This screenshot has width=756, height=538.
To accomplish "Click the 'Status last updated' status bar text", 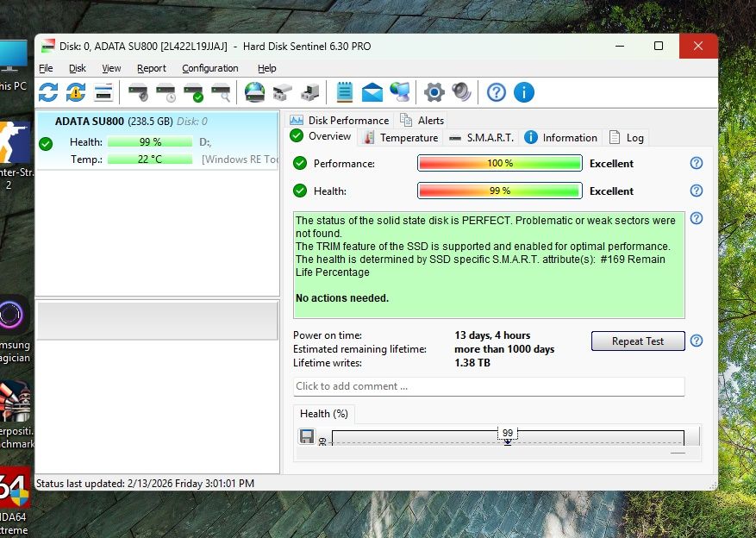I will [x=145, y=483].
